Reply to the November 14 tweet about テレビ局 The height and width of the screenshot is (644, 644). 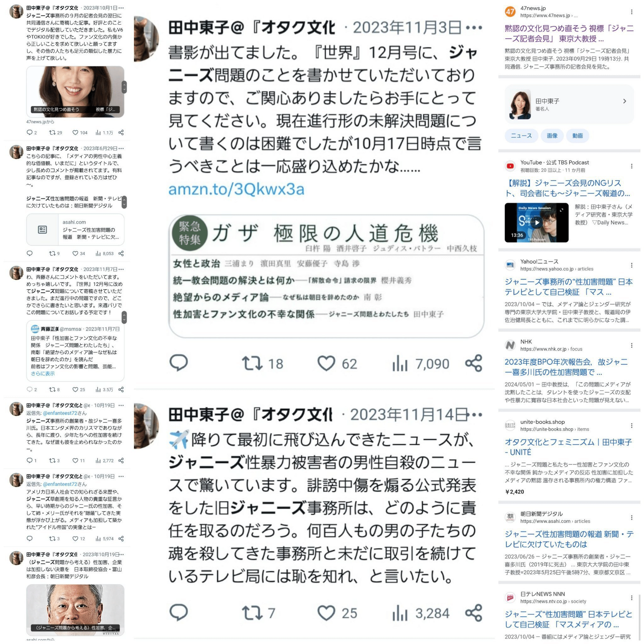(x=179, y=613)
